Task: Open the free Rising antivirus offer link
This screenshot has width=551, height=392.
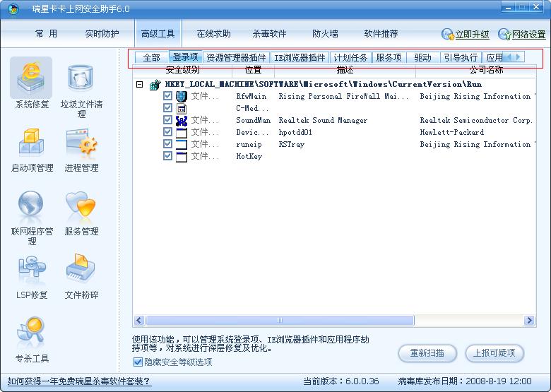Action: [79, 381]
